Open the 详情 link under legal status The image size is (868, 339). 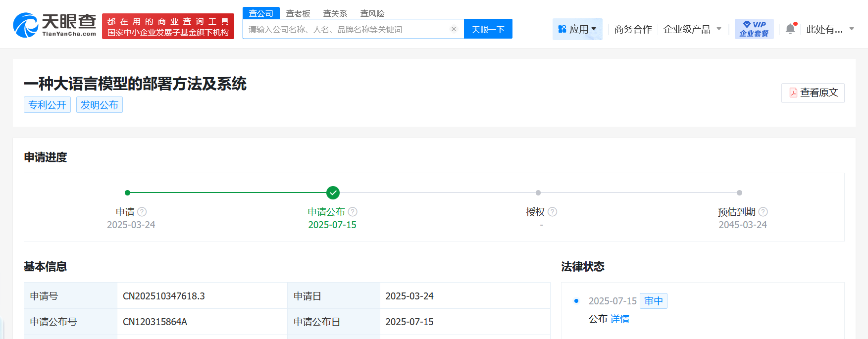coord(619,319)
